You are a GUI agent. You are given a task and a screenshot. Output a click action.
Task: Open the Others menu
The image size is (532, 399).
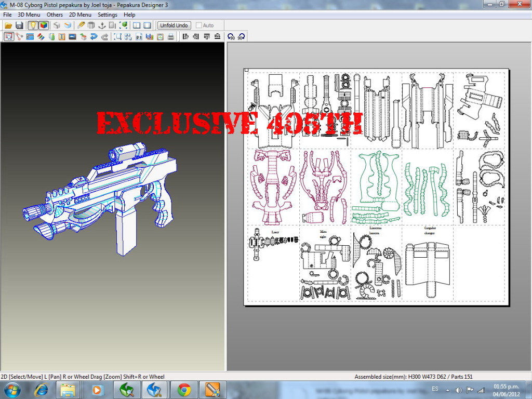(55, 15)
